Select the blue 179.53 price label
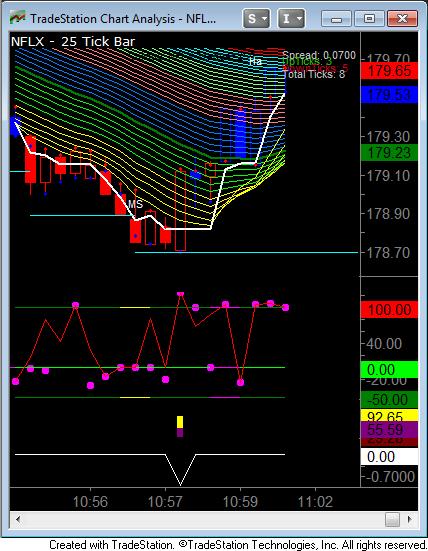Viewport: 428px width, 551px height. pos(389,95)
